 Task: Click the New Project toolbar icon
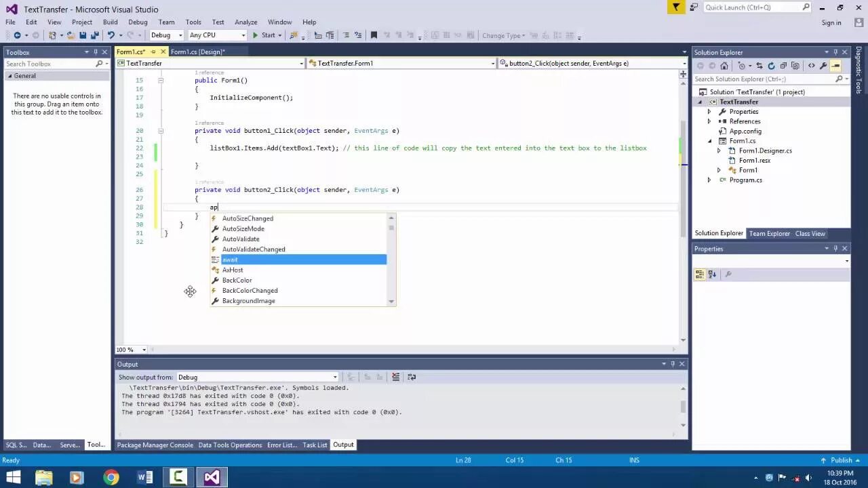point(52,35)
